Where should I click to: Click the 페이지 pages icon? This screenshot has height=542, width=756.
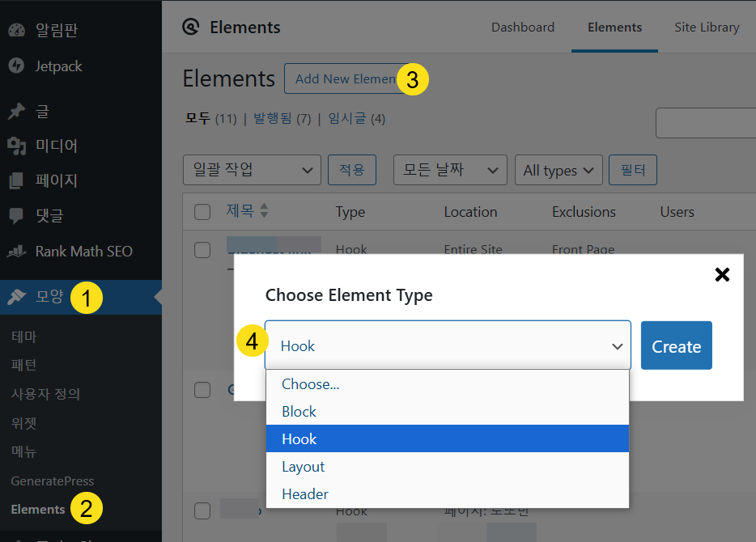click(18, 180)
